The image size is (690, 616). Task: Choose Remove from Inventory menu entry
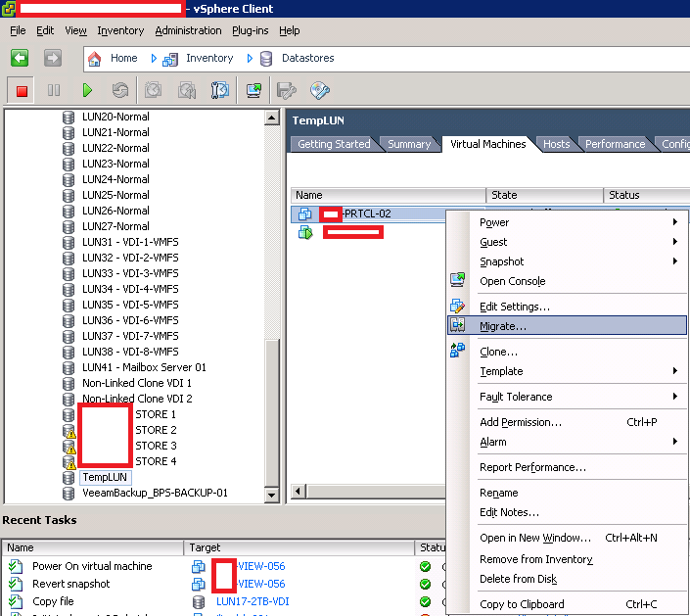[x=536, y=559]
